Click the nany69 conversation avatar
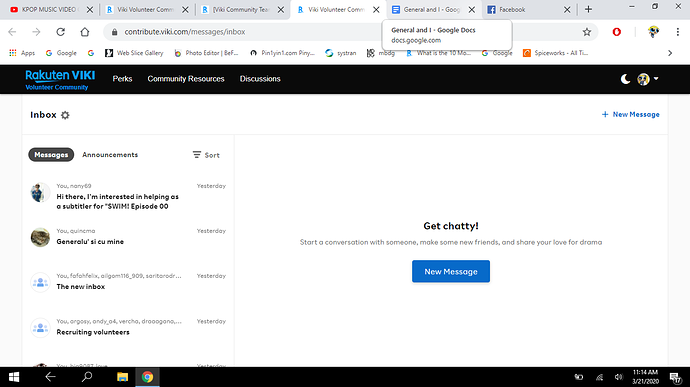The width and height of the screenshot is (690, 387). click(x=40, y=193)
